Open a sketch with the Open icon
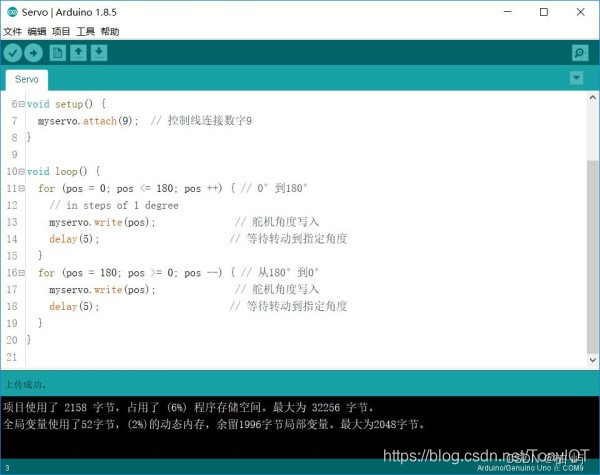This screenshot has width=600, height=475. pyautogui.click(x=78, y=53)
